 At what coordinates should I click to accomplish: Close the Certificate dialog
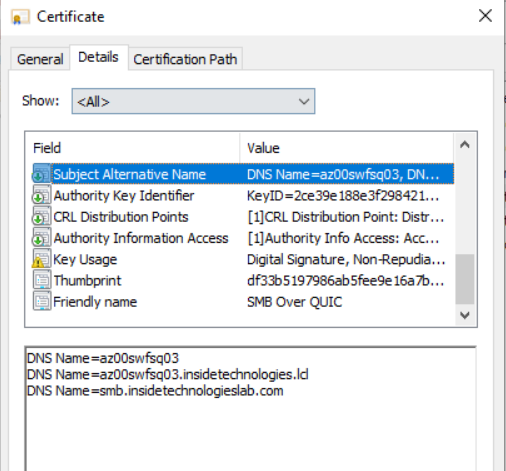pyautogui.click(x=485, y=16)
